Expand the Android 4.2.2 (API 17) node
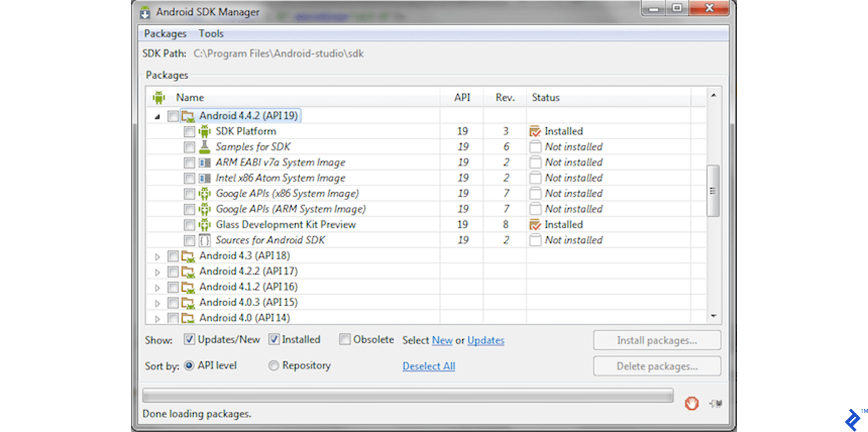The width and height of the screenshot is (868, 432). tap(157, 273)
